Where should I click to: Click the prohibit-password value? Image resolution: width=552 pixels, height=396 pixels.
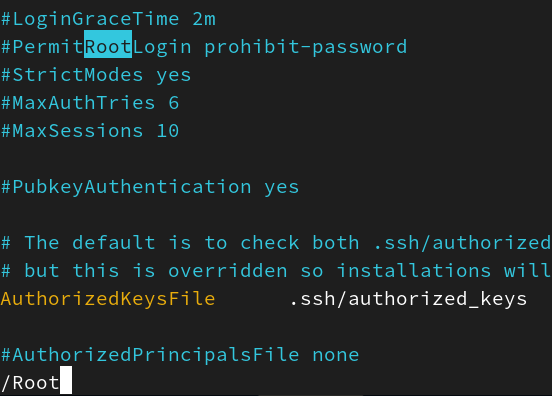click(306, 48)
